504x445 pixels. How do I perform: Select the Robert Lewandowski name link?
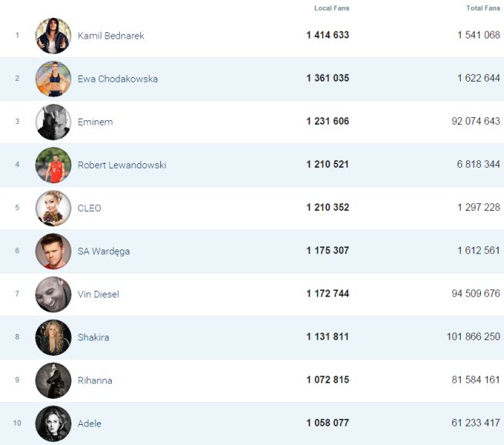pos(122,166)
